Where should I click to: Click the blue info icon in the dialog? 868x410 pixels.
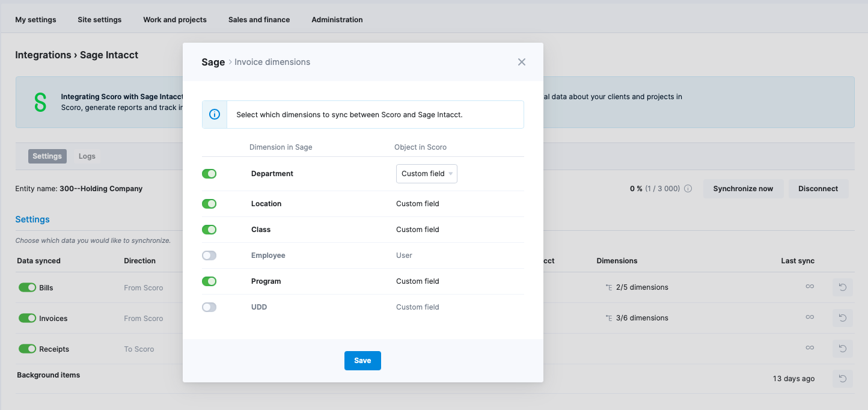pos(214,114)
